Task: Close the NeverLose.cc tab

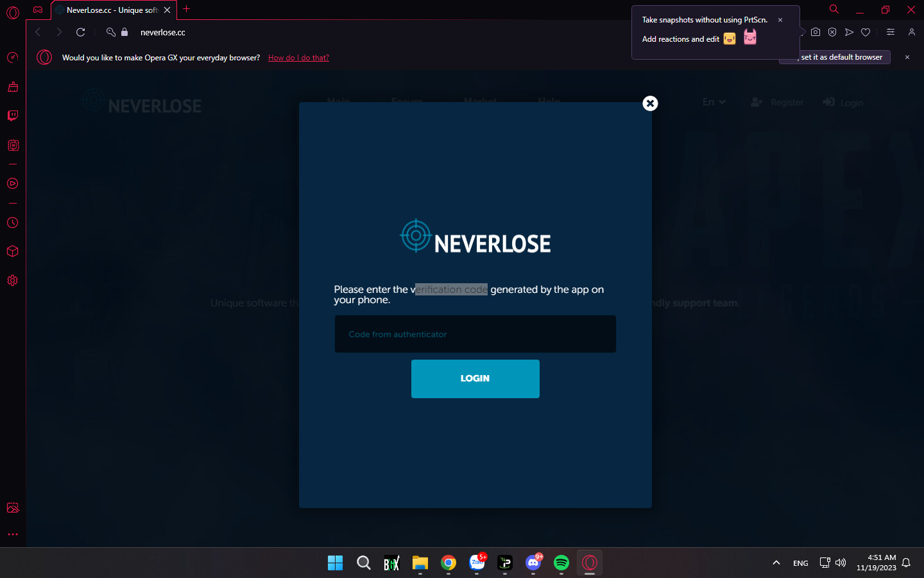Action: tap(167, 10)
